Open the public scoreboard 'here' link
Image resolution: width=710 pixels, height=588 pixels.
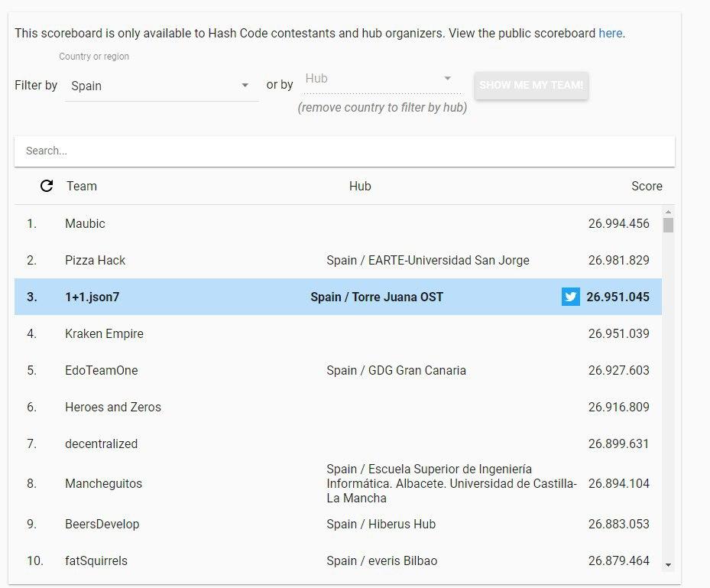[610, 34]
